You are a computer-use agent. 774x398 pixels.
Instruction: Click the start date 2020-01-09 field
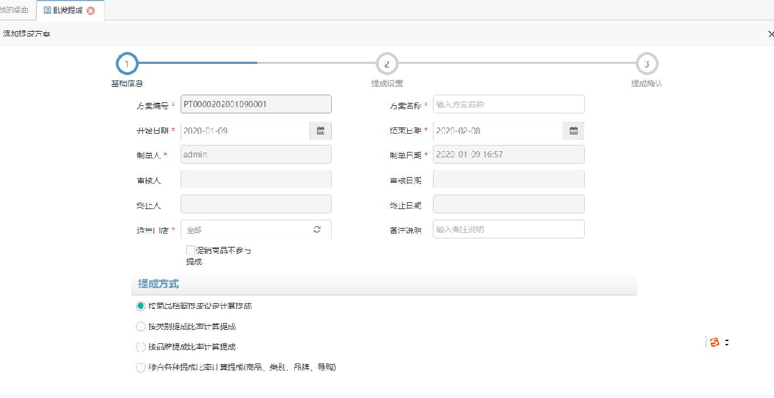coord(245,131)
